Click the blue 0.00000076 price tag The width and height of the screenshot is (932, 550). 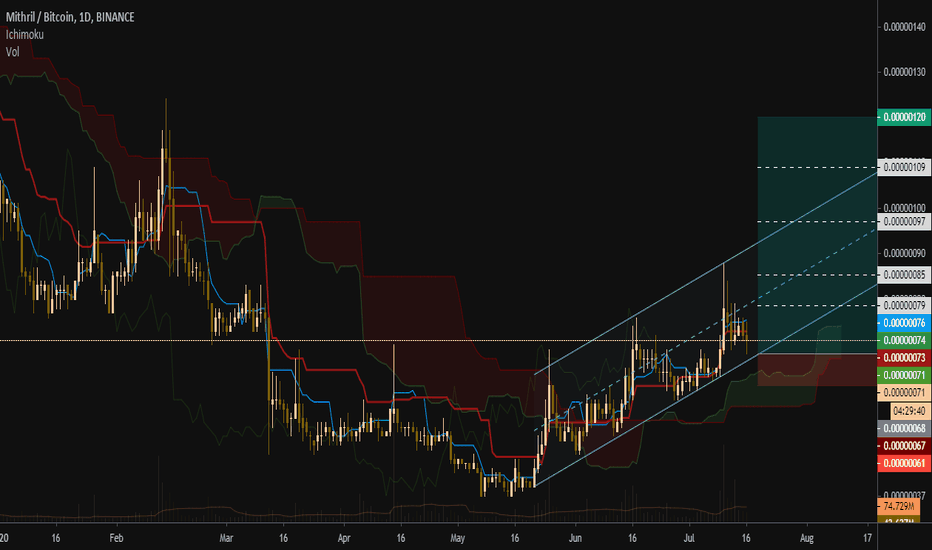pyautogui.click(x=904, y=323)
